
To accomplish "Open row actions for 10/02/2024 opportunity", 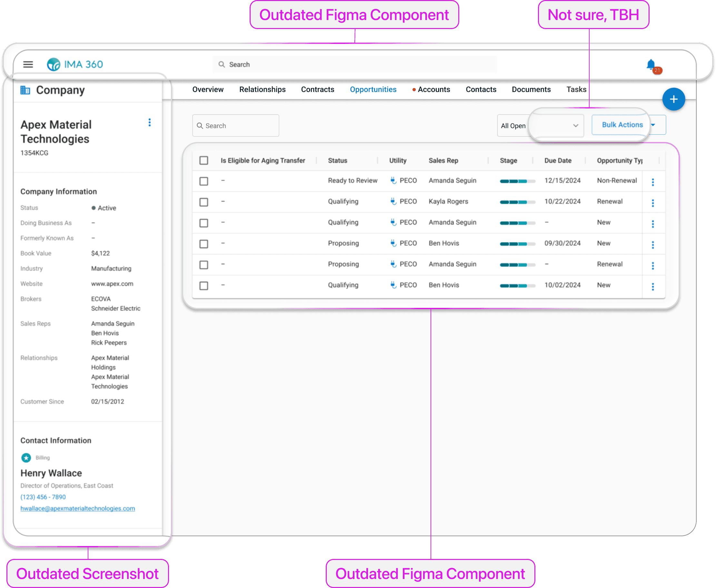I will click(653, 287).
